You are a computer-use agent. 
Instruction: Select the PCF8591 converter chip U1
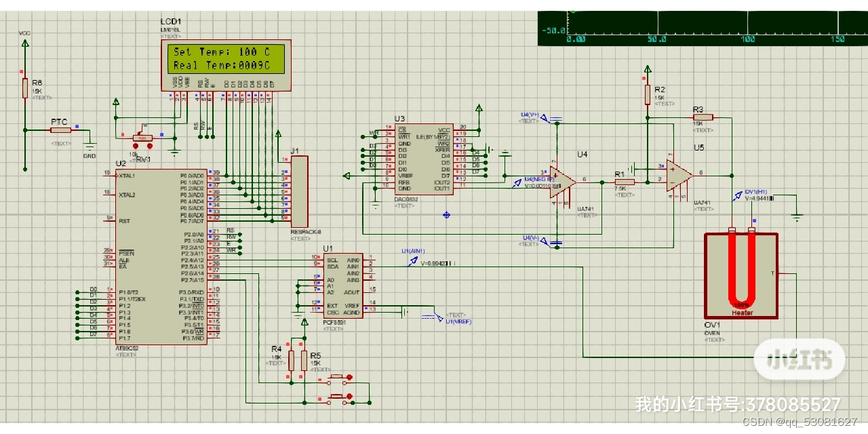click(342, 285)
